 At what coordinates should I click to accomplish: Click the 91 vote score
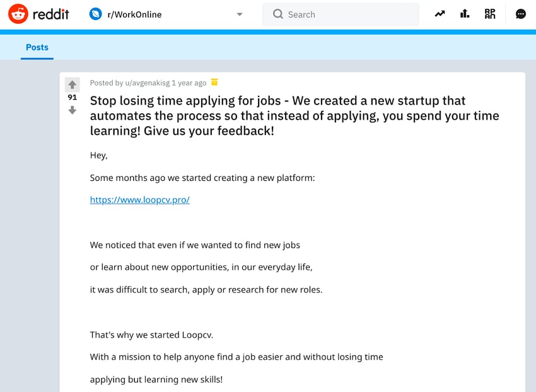click(73, 98)
